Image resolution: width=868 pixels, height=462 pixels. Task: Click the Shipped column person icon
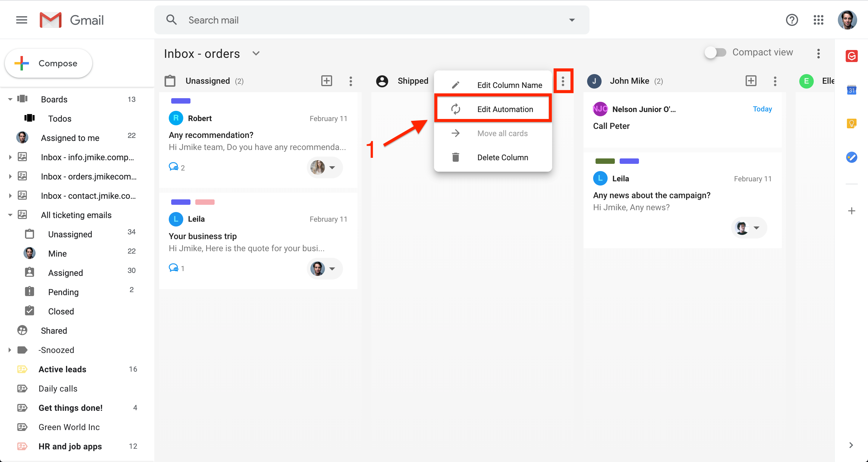point(382,81)
